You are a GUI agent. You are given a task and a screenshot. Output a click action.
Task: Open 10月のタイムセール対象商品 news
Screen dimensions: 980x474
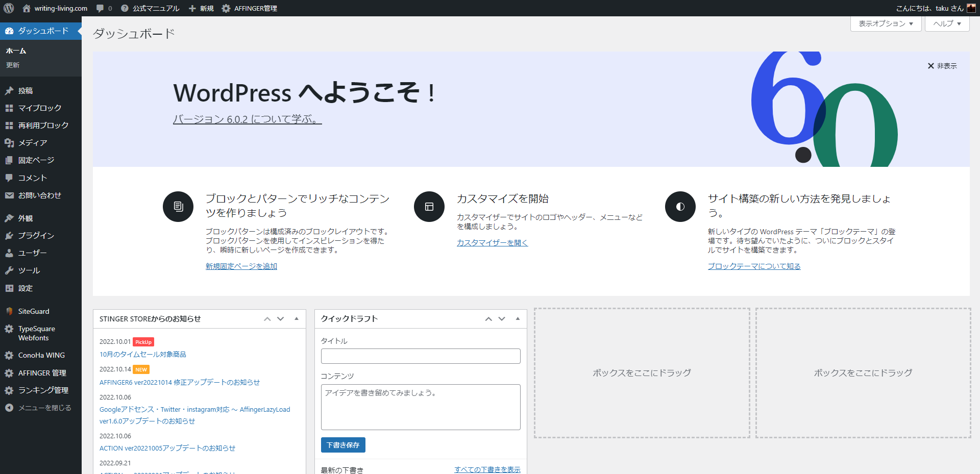click(143, 354)
